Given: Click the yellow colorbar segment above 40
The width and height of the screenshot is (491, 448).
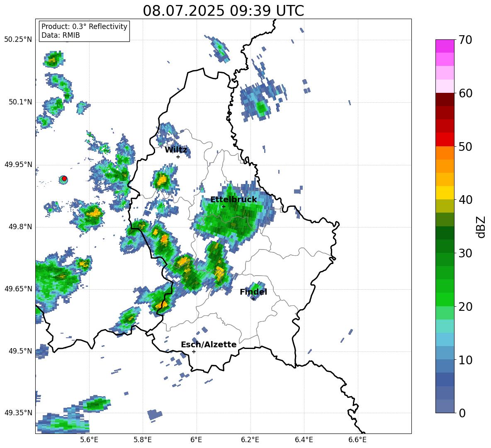Looking at the screenshot, I should coord(445,193).
